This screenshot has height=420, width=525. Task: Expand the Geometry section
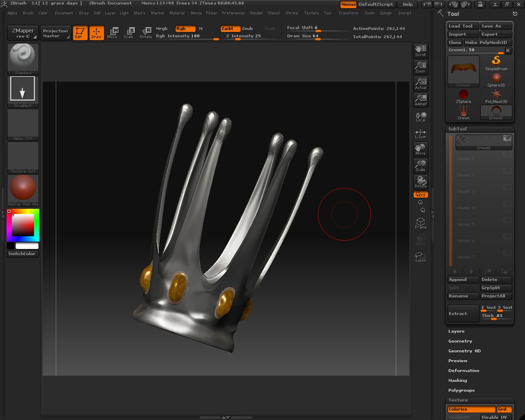coord(460,341)
